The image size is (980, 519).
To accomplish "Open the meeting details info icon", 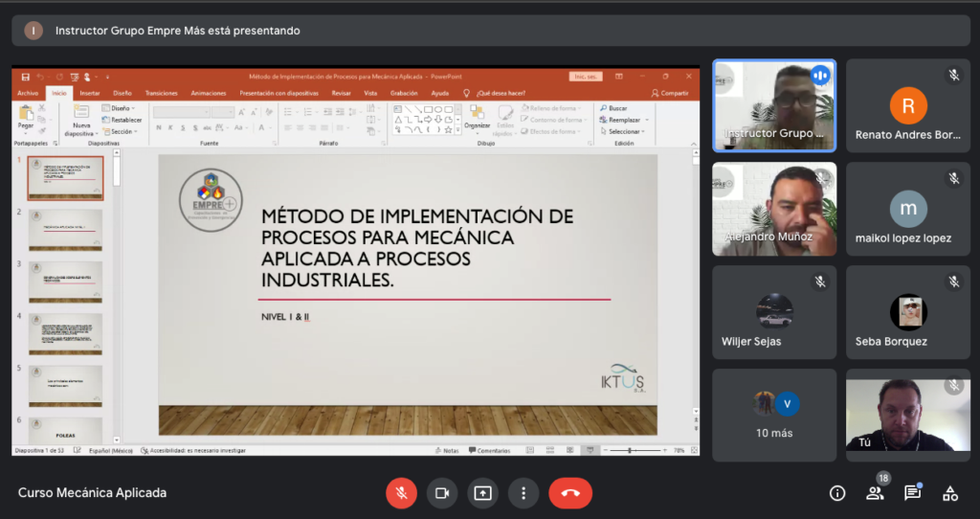I will tap(837, 493).
